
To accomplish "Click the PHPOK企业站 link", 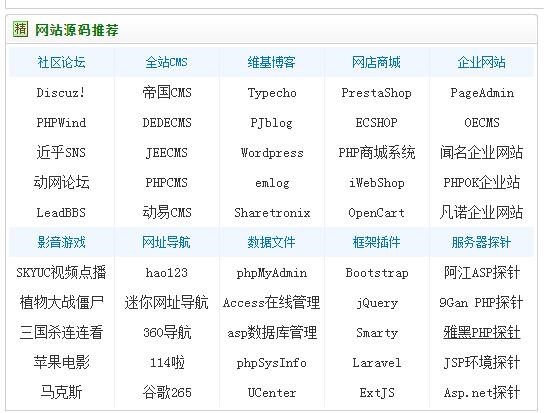I will [x=482, y=183].
